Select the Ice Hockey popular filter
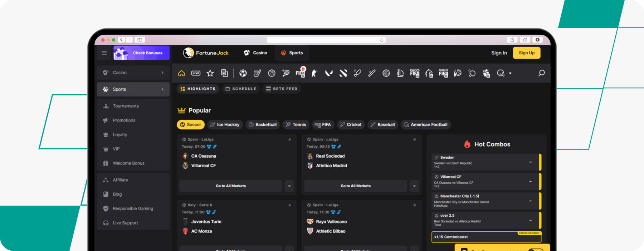 (225, 124)
